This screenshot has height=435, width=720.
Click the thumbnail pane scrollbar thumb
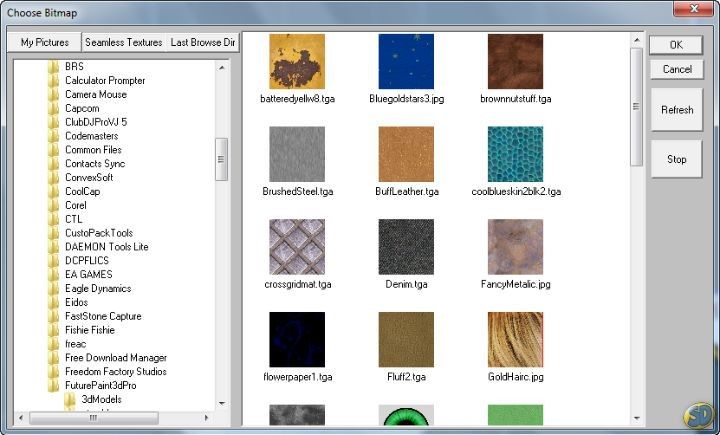(636, 107)
